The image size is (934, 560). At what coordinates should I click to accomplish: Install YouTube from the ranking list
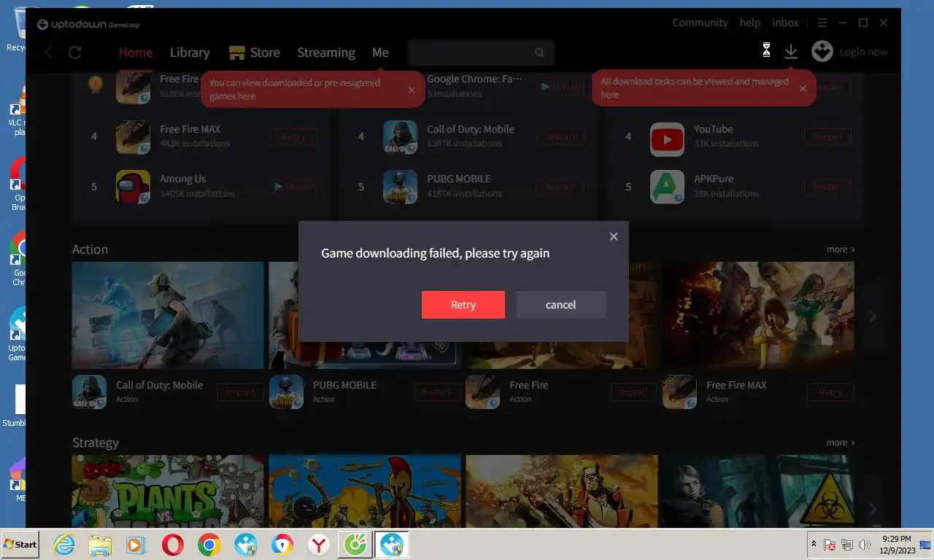coord(827,136)
